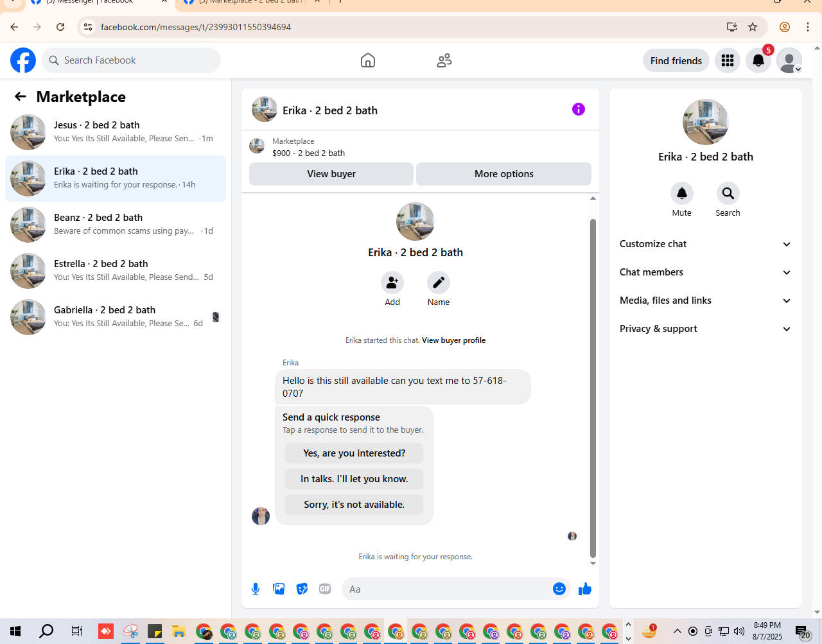Navigate back with the browser back arrow

pyautogui.click(x=14, y=27)
